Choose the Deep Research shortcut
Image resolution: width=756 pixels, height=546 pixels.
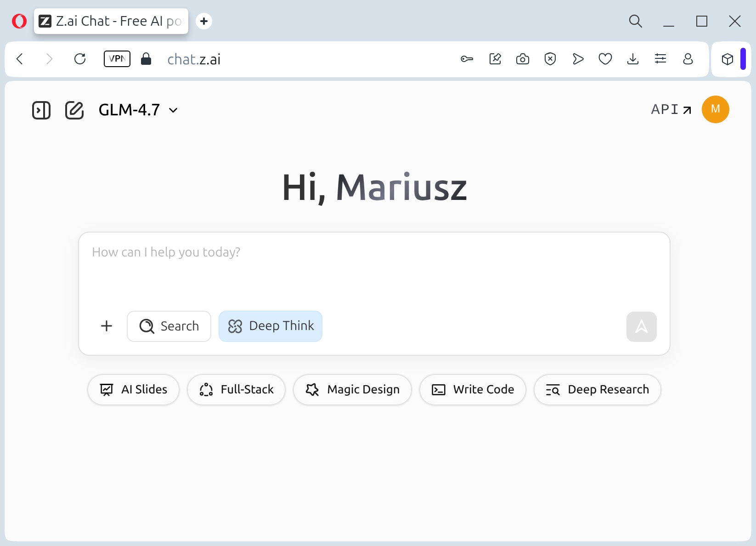(597, 390)
